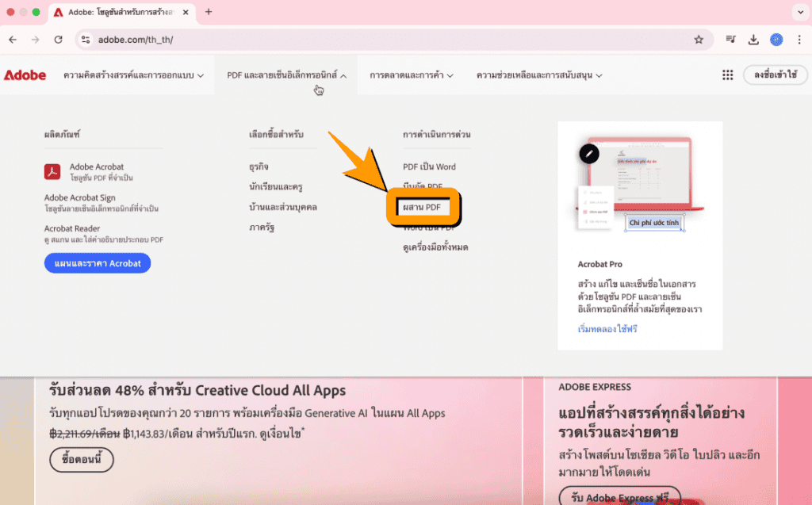Collapse the PDF และลายเซ็นอิเล็กทรอนิกส์ menu chevron

[x=342, y=75]
